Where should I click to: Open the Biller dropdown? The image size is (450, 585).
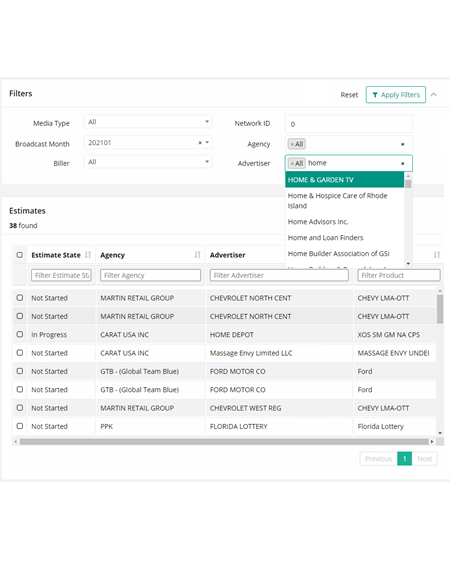click(x=148, y=162)
